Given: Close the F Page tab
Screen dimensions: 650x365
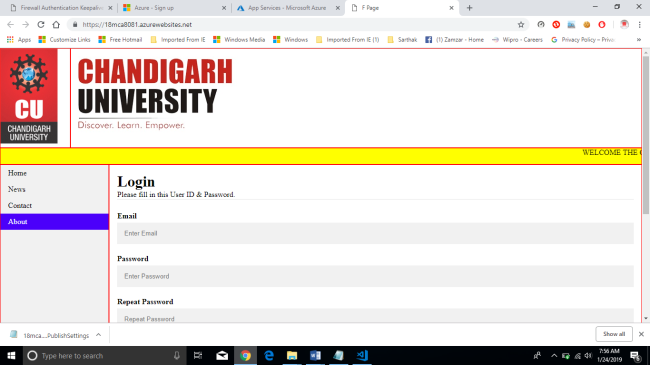Looking at the screenshot, I should [451, 8].
